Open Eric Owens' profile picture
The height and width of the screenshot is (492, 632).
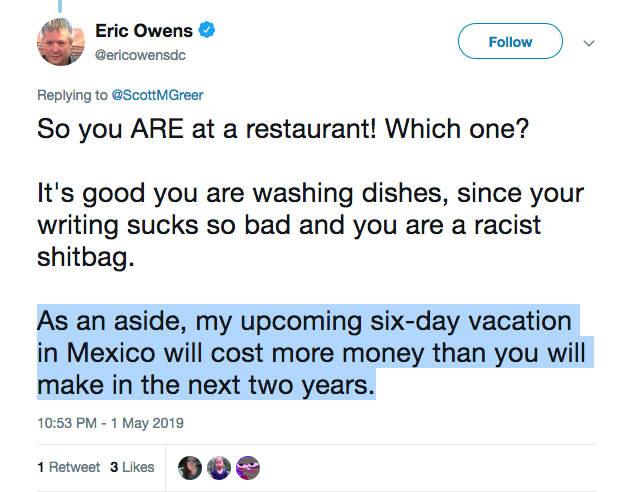click(x=61, y=42)
